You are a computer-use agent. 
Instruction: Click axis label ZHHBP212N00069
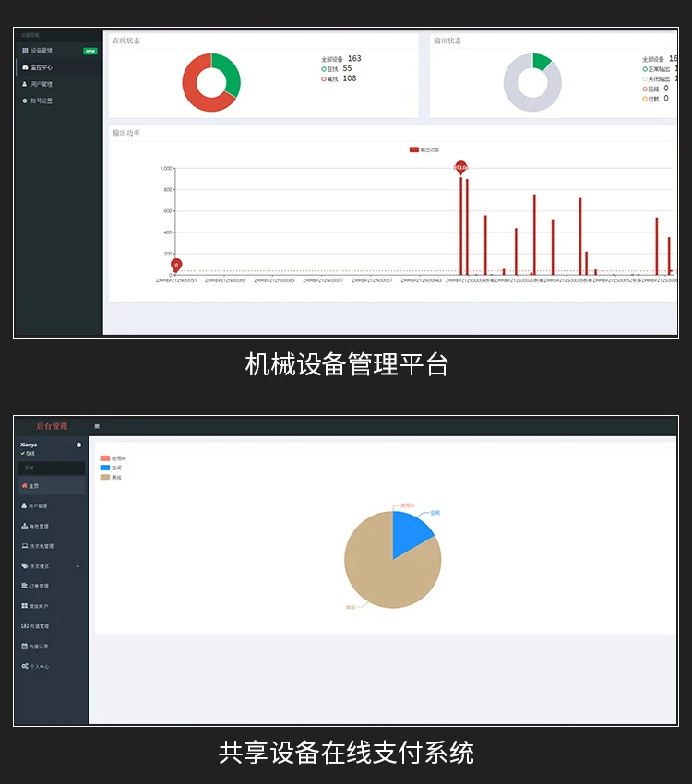[x=225, y=281]
